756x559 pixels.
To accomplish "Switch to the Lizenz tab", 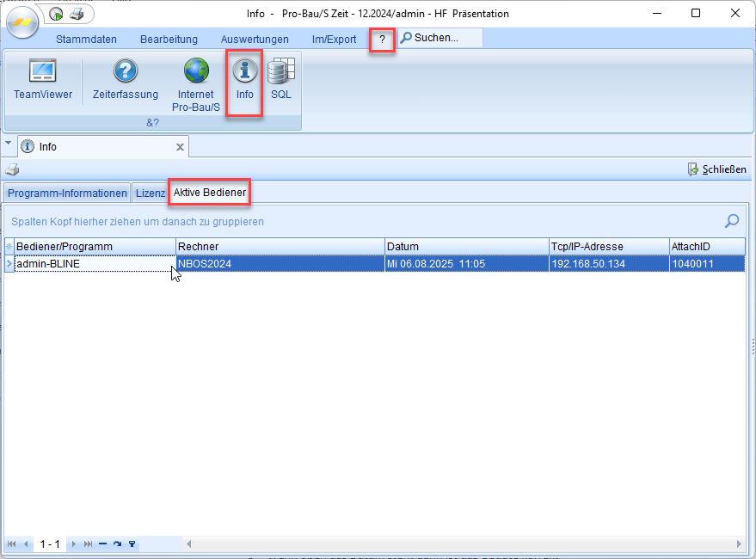I will coord(150,193).
